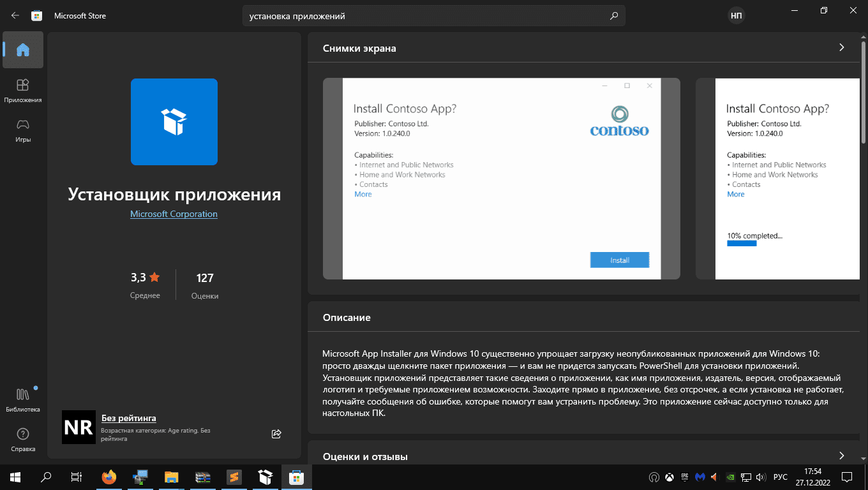Image resolution: width=868 pixels, height=490 pixels.
Task: Click the Оценки и отзывы heading
Action: tap(365, 456)
